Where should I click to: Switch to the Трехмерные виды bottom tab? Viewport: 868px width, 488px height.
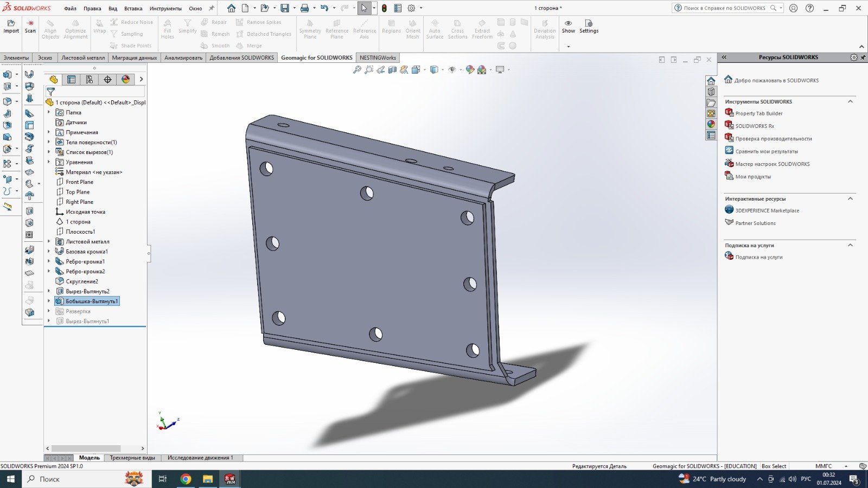pyautogui.click(x=132, y=458)
